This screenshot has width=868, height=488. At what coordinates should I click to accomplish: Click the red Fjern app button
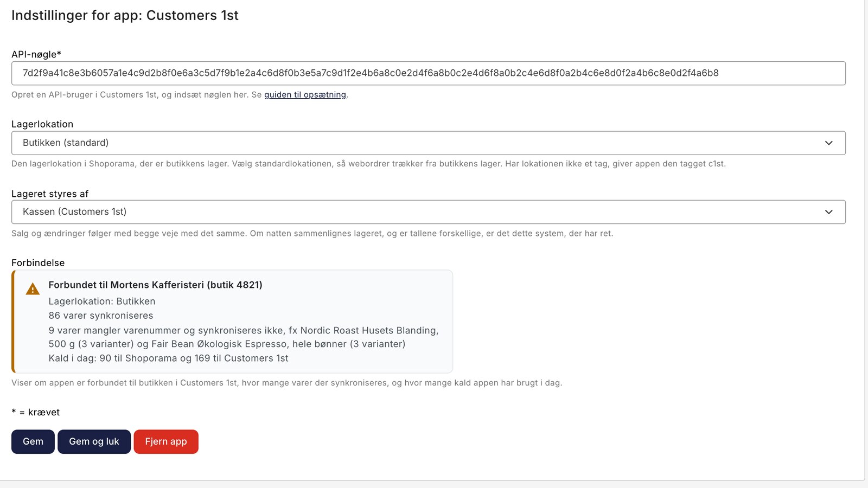[x=166, y=442]
